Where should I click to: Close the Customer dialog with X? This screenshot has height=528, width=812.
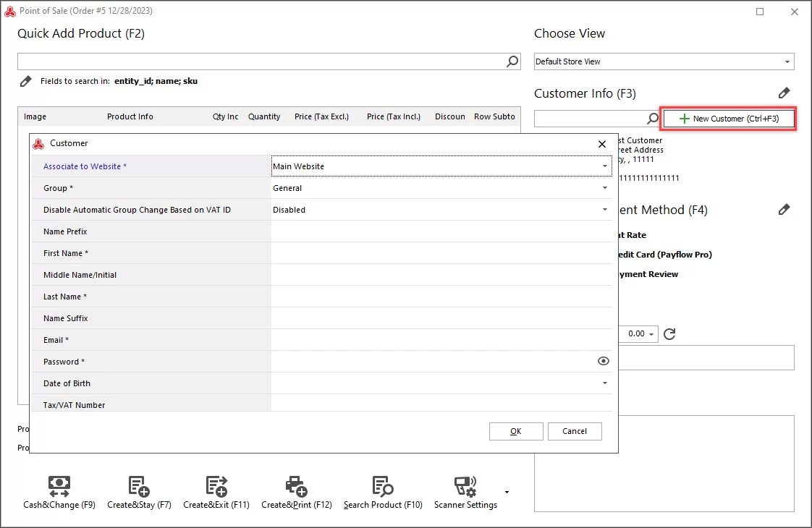coord(601,144)
